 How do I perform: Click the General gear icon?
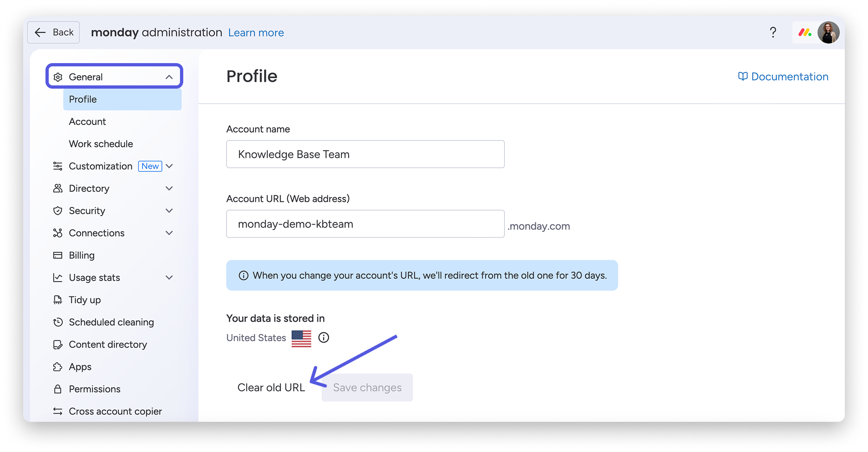(58, 77)
